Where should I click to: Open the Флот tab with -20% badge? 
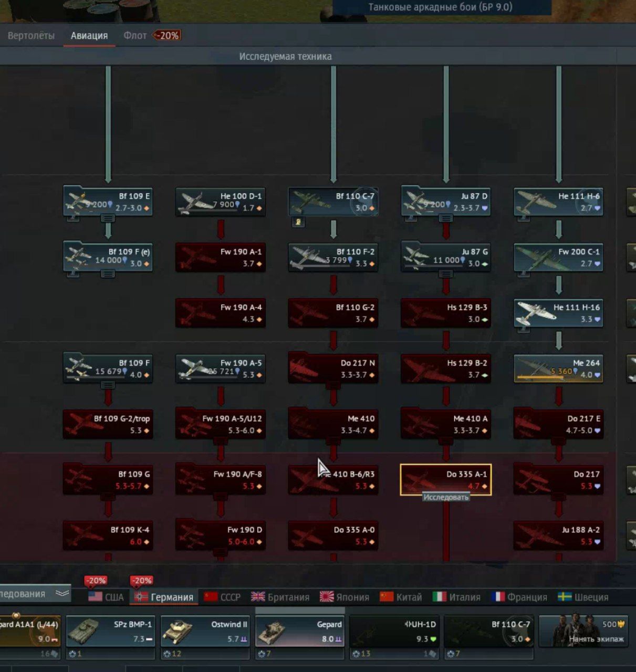[152, 36]
